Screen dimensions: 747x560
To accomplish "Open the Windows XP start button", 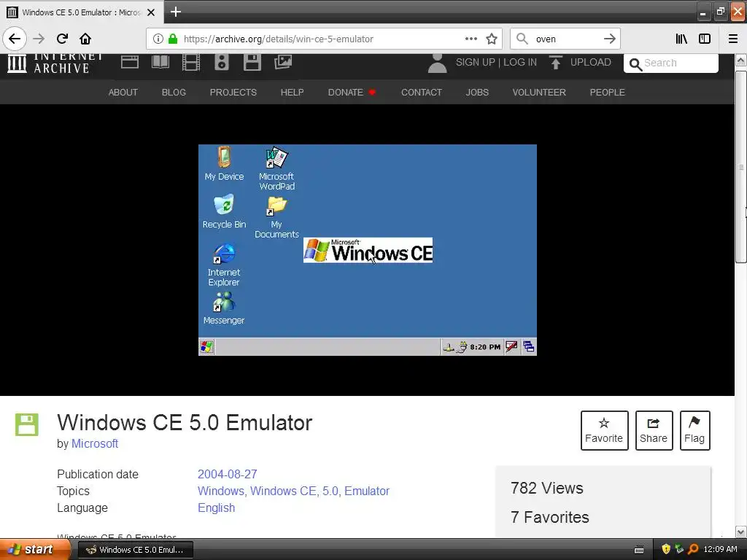I will [34, 550].
